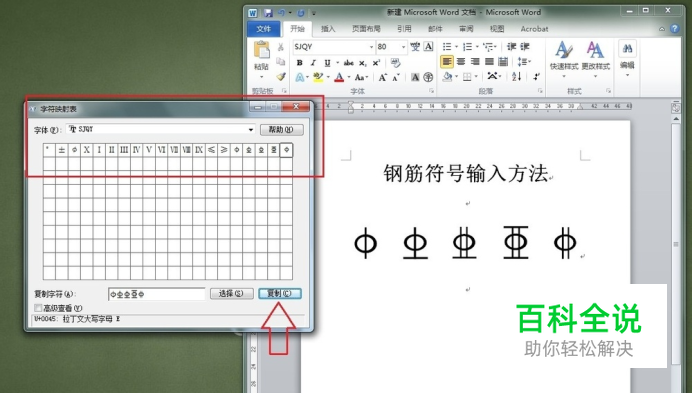Image resolution: width=692 pixels, height=393 pixels.
Task: Open Line Spacing dropdown
Action: [524, 62]
